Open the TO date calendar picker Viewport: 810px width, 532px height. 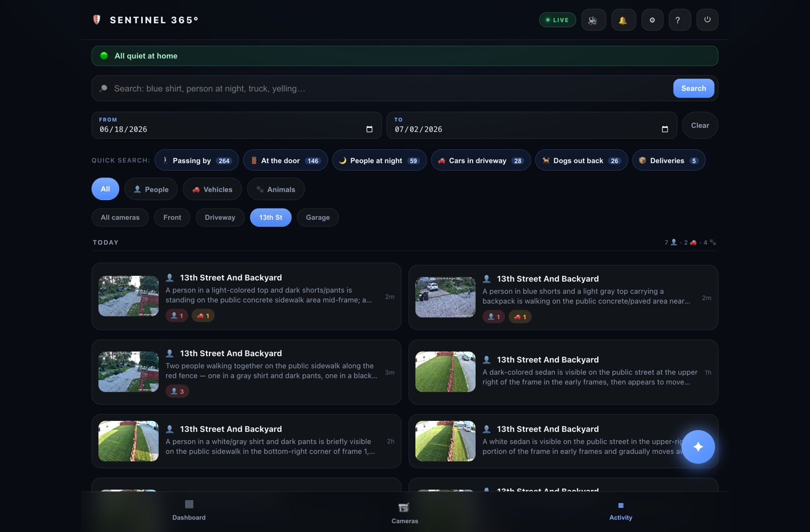pyautogui.click(x=665, y=129)
